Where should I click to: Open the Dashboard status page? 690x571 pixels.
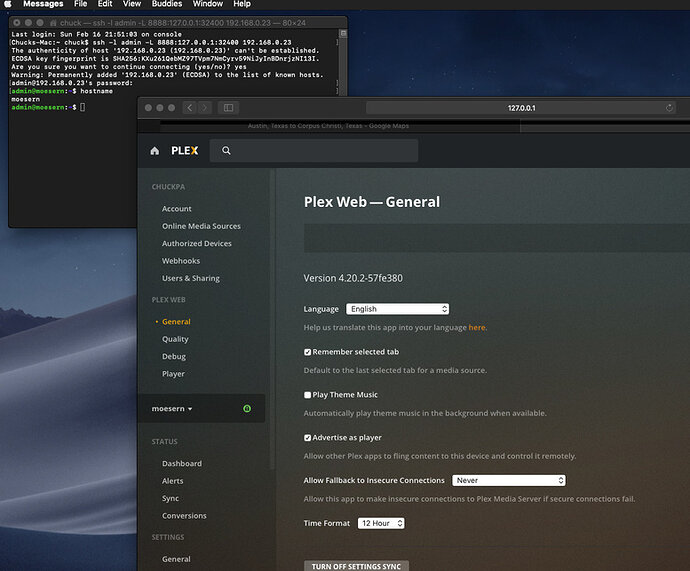point(182,464)
